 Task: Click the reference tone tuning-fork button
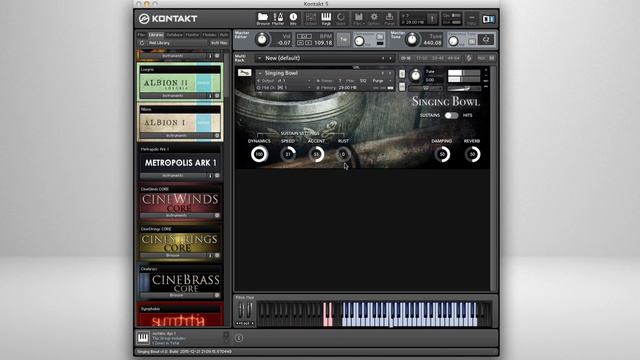click(486, 39)
